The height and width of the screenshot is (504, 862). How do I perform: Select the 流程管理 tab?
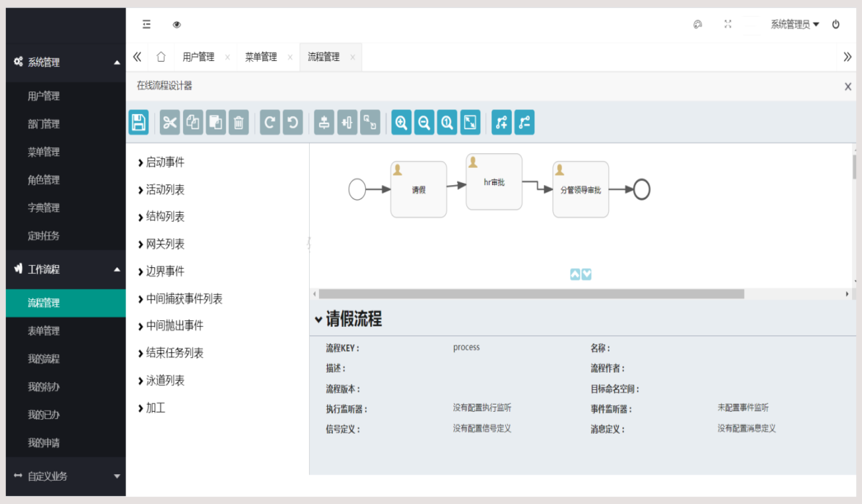[x=323, y=57]
